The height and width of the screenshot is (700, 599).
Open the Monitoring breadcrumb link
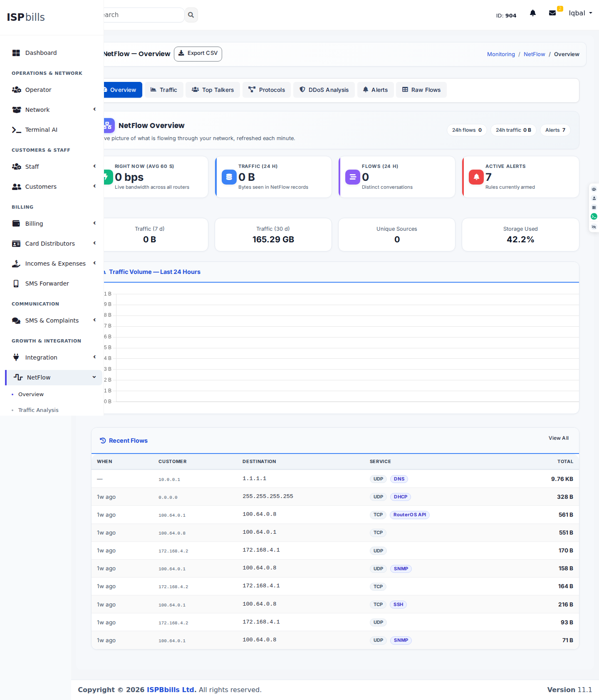pyautogui.click(x=501, y=54)
